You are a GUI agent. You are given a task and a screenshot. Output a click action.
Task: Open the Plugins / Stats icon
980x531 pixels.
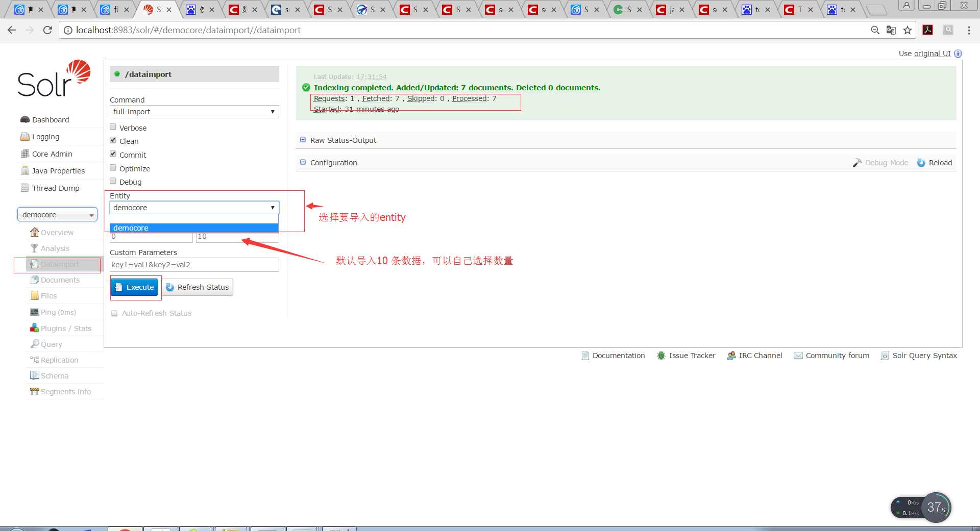(x=34, y=328)
